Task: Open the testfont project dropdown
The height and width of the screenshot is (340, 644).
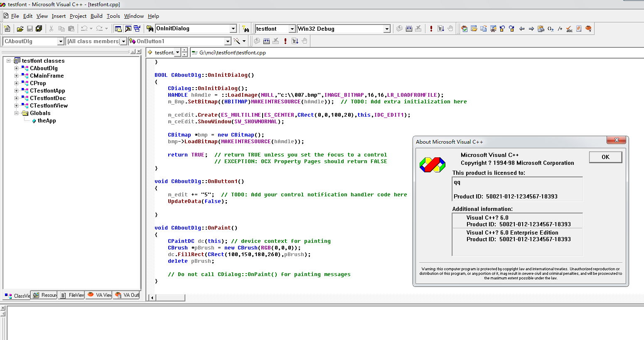Action: click(292, 29)
